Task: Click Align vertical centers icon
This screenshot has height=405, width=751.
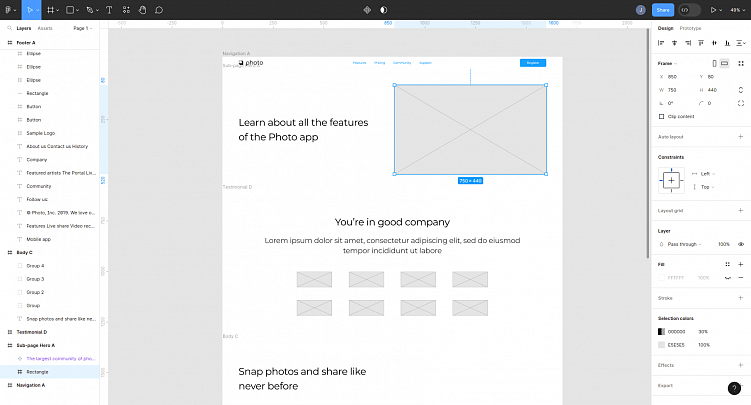Action: 714,43
